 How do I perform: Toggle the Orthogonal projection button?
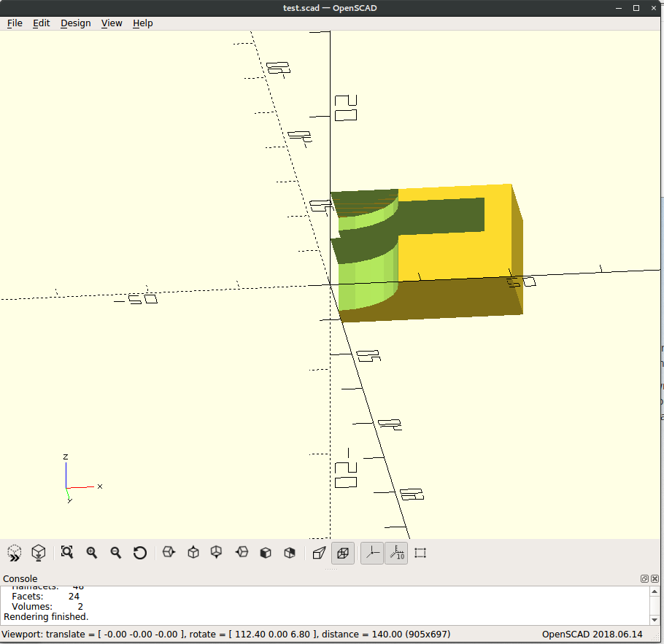pos(343,553)
